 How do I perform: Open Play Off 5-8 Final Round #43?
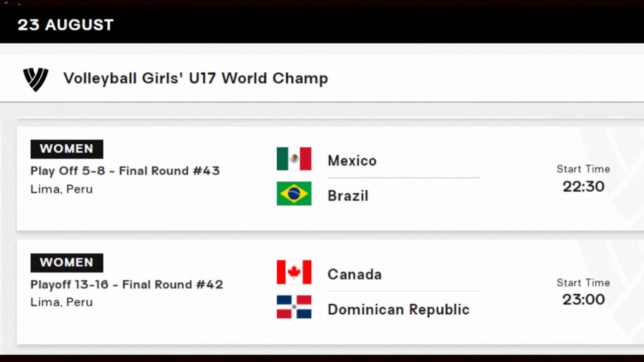125,171
